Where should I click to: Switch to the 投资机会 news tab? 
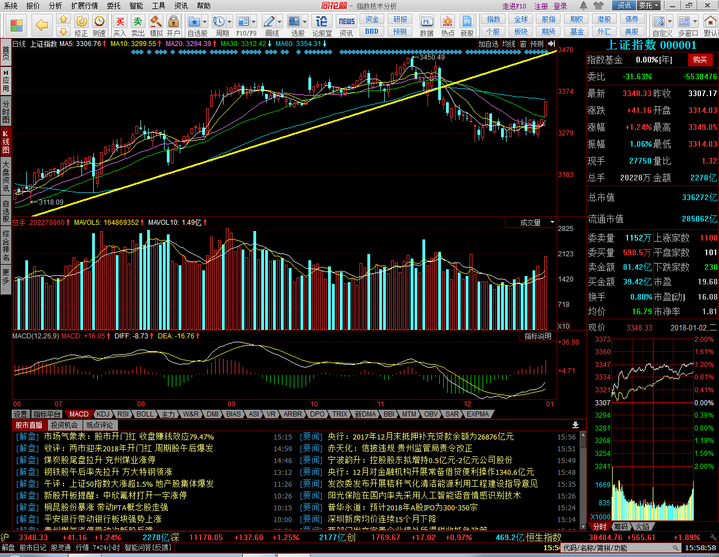(62, 425)
